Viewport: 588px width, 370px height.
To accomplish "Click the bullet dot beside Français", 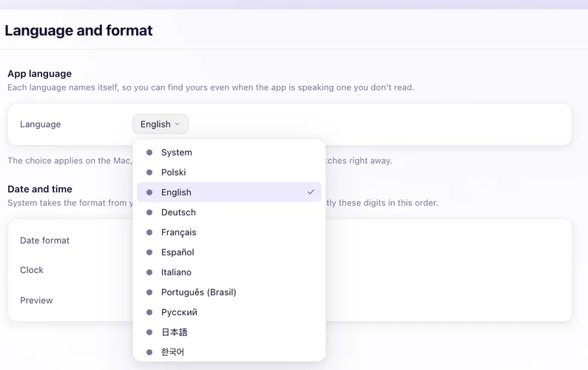I will [x=149, y=232].
